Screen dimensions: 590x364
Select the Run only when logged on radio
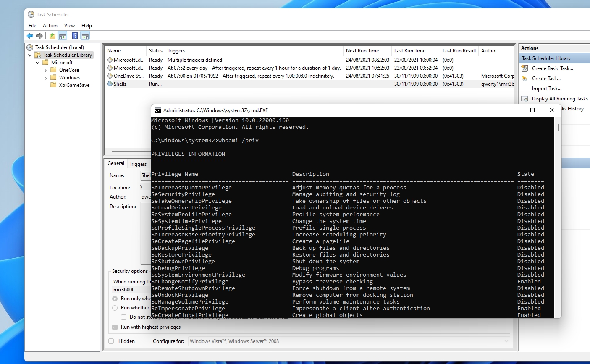[115, 299]
